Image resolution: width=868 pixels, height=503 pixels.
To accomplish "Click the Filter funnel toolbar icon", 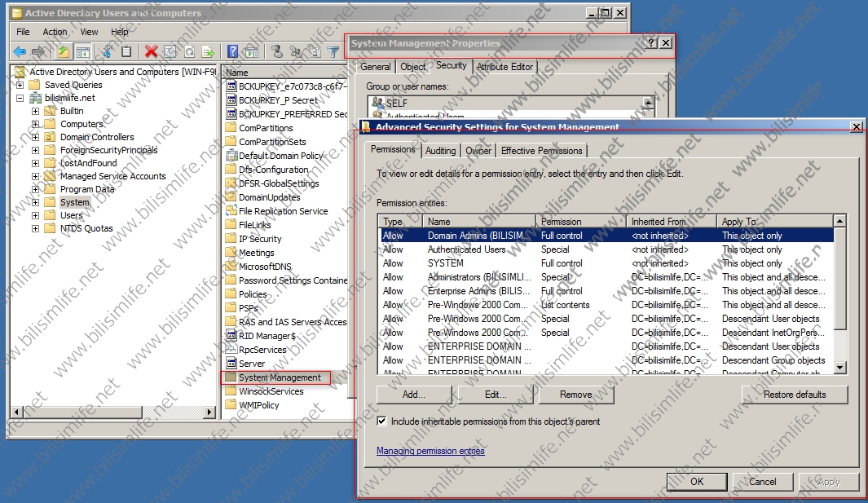I will point(333,52).
